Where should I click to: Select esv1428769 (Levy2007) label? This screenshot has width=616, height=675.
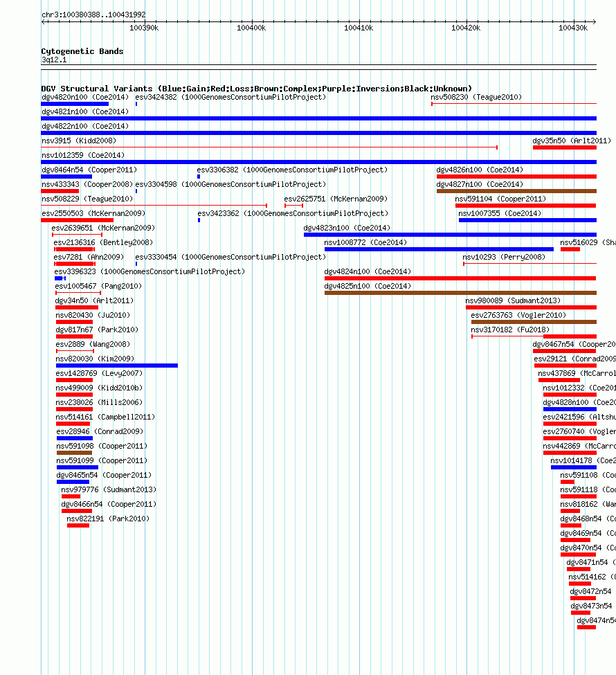click(x=99, y=374)
